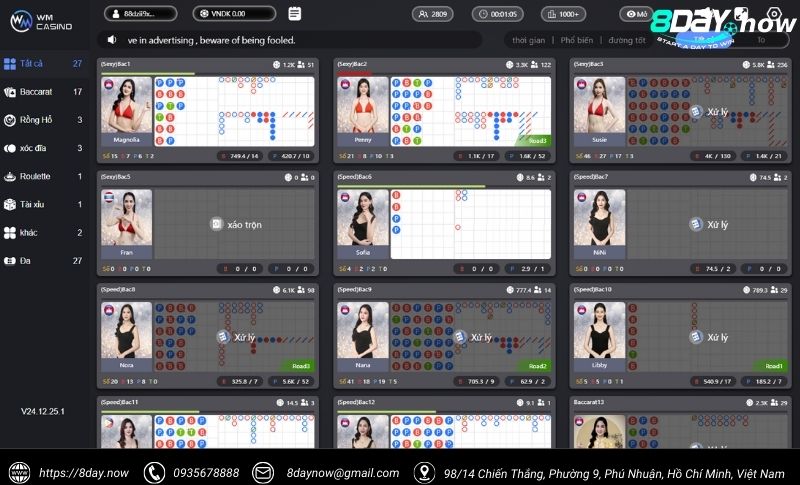
Task: Sort tables by thời gian
Action: pyautogui.click(x=528, y=40)
